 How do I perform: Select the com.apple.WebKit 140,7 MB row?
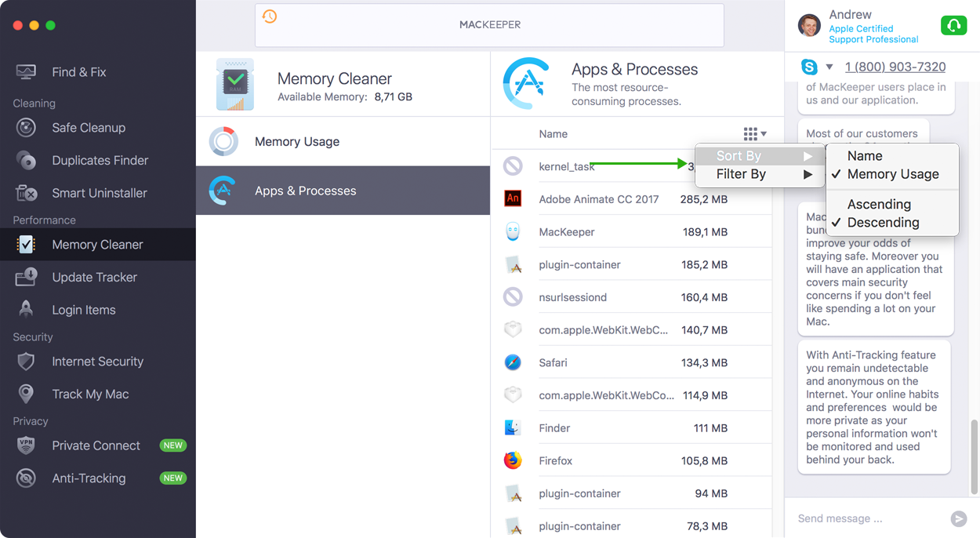(x=631, y=330)
